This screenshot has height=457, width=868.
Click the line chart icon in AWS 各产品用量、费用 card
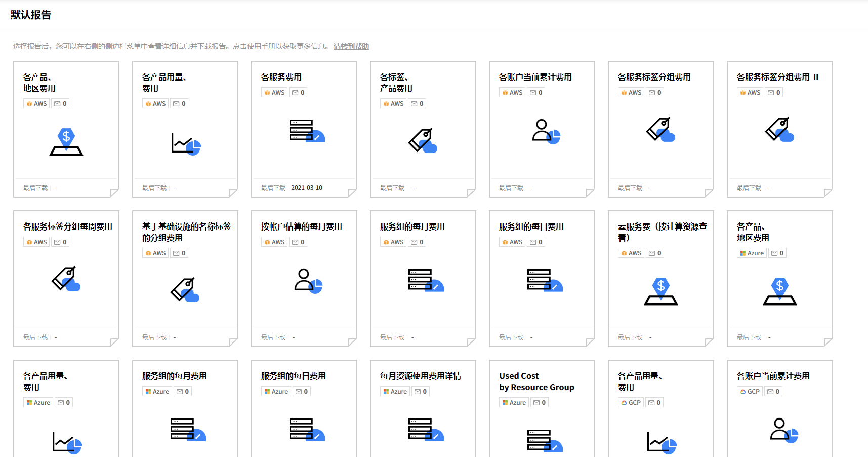click(186, 143)
